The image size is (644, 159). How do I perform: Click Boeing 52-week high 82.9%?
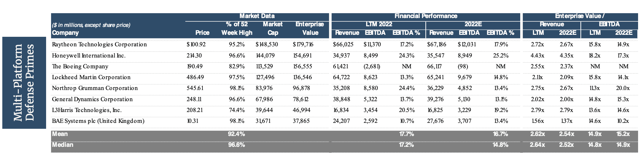[237, 66]
